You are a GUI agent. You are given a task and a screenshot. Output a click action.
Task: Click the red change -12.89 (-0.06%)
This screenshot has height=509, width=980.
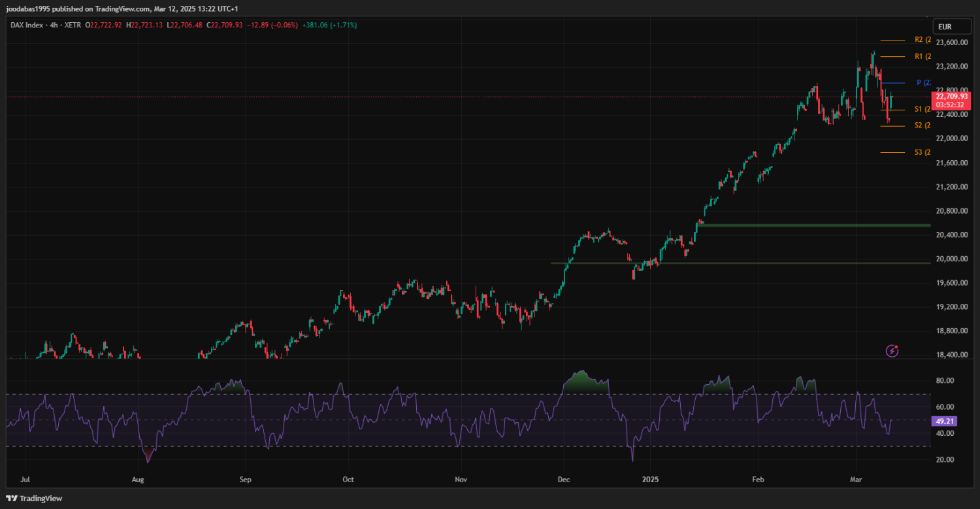[272, 25]
